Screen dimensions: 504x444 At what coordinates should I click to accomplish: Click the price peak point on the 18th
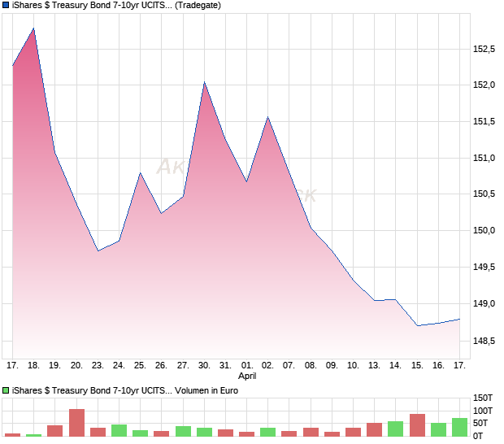[34, 28]
